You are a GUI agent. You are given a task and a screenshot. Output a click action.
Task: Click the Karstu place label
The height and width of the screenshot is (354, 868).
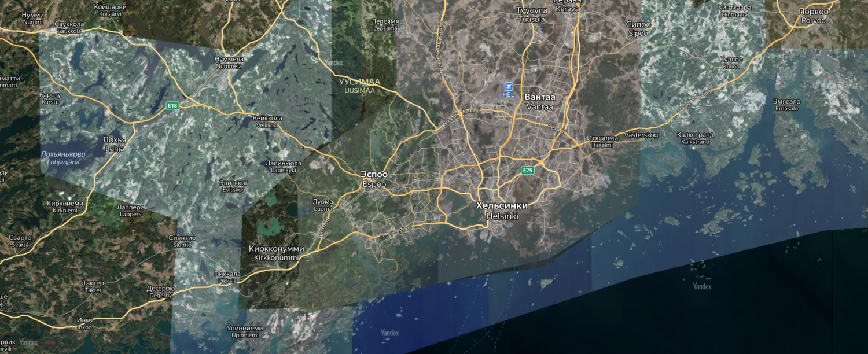[50, 98]
